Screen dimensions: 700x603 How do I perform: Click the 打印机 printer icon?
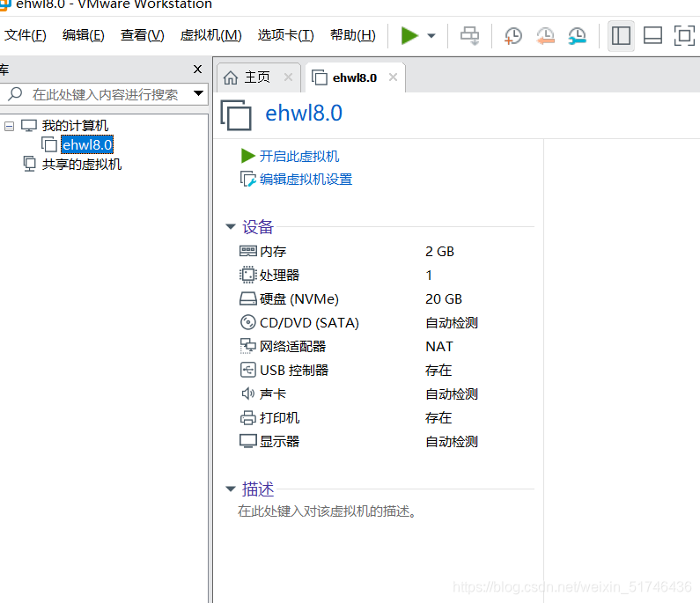[x=247, y=418]
